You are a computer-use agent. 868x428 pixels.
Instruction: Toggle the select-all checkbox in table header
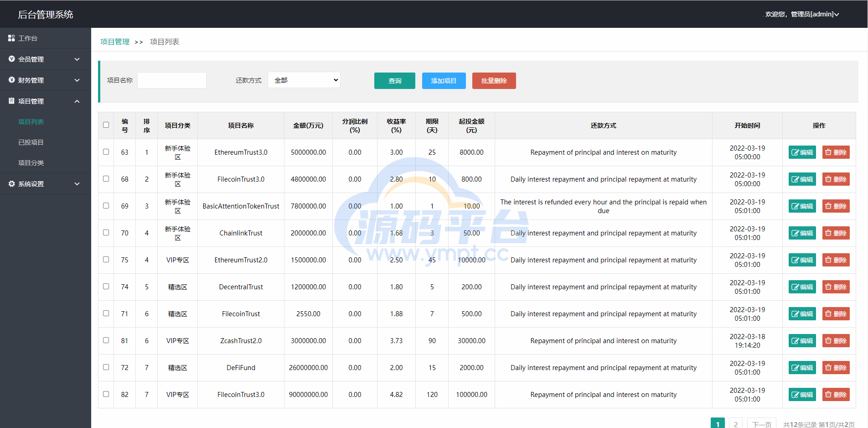106,125
